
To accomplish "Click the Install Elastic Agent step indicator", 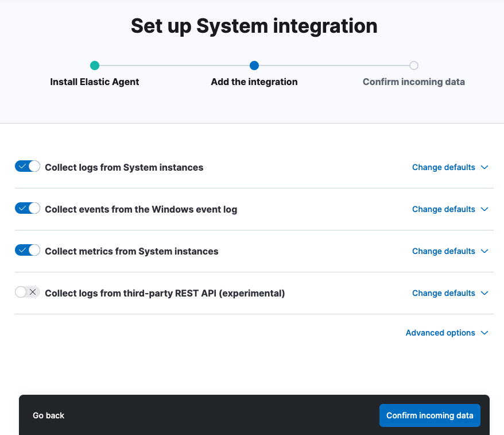I will point(94,66).
